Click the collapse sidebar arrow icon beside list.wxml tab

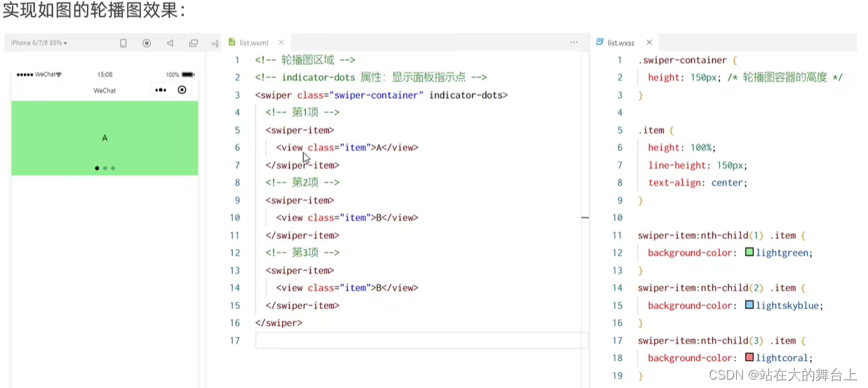pos(215,44)
